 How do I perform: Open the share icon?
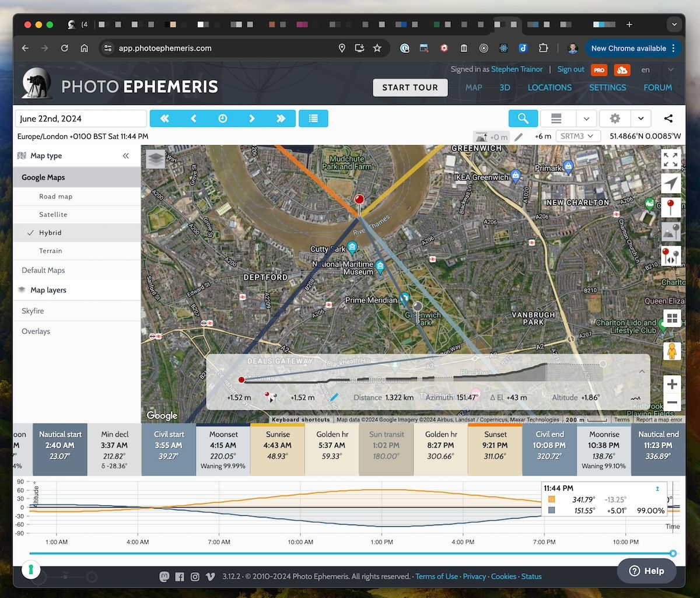click(668, 118)
